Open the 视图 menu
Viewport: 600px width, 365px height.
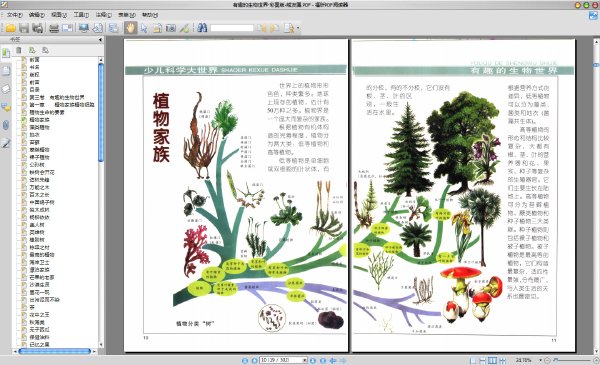click(x=59, y=15)
